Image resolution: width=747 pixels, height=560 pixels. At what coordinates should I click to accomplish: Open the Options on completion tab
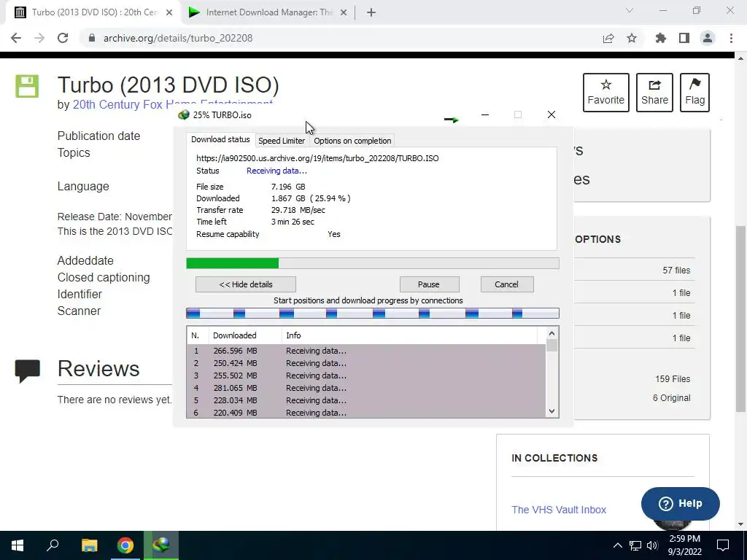352,141
